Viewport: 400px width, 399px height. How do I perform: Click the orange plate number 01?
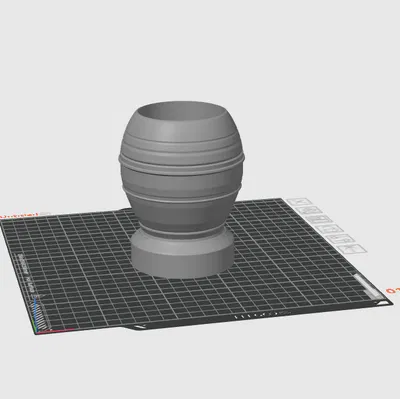click(393, 291)
